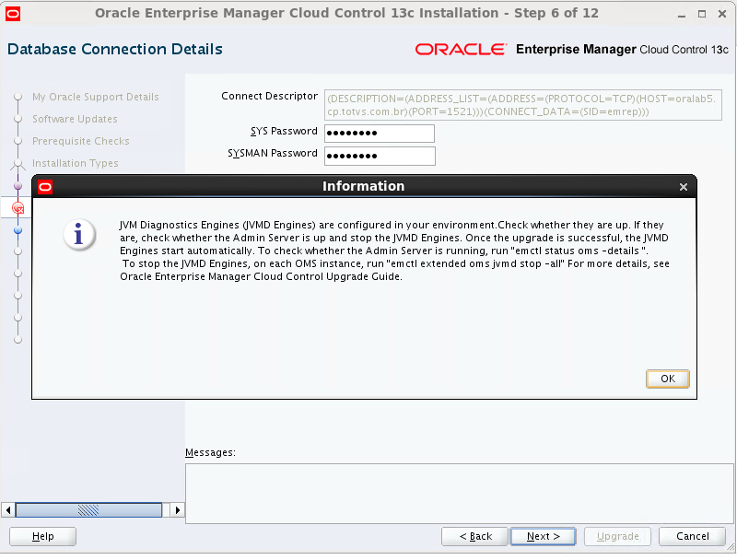Viewport: 737px width, 560px height.
Task: Click the red Oracle icon in Information title bar
Action: tap(45, 187)
